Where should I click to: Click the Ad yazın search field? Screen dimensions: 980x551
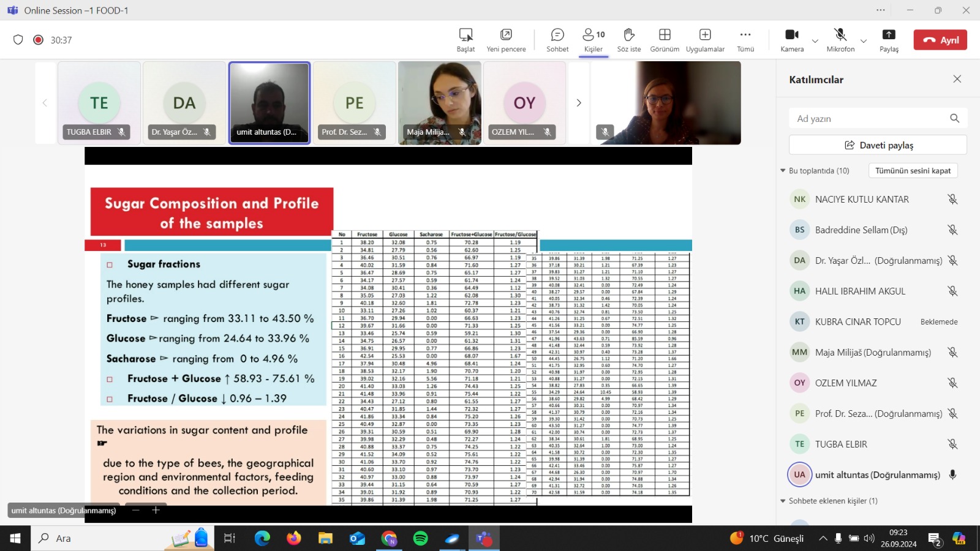[x=870, y=119]
